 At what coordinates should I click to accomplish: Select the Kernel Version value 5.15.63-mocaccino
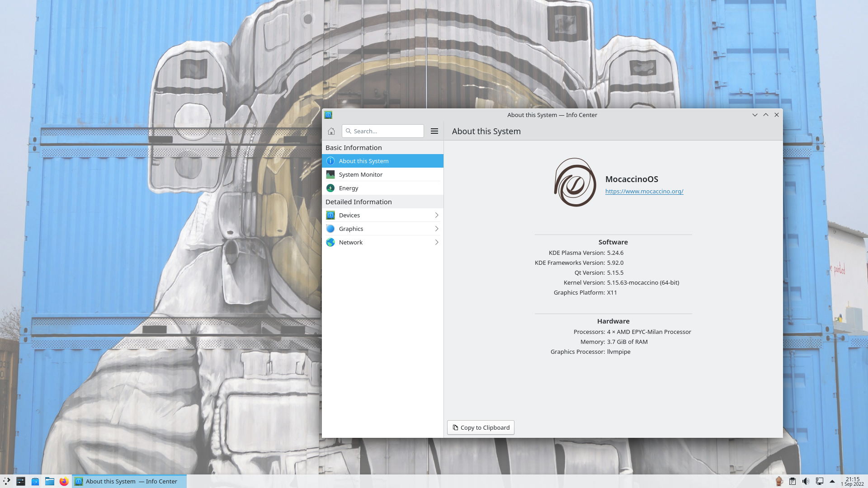(x=643, y=282)
